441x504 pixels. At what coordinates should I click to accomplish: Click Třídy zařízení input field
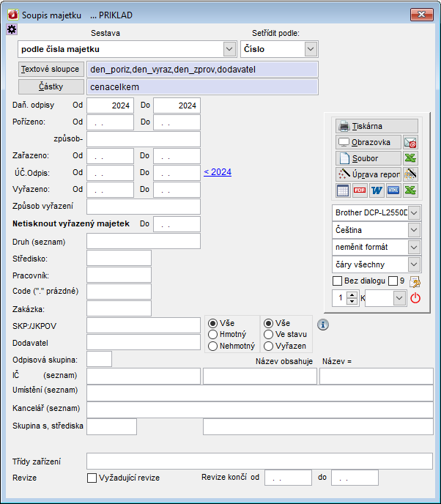coord(260,462)
